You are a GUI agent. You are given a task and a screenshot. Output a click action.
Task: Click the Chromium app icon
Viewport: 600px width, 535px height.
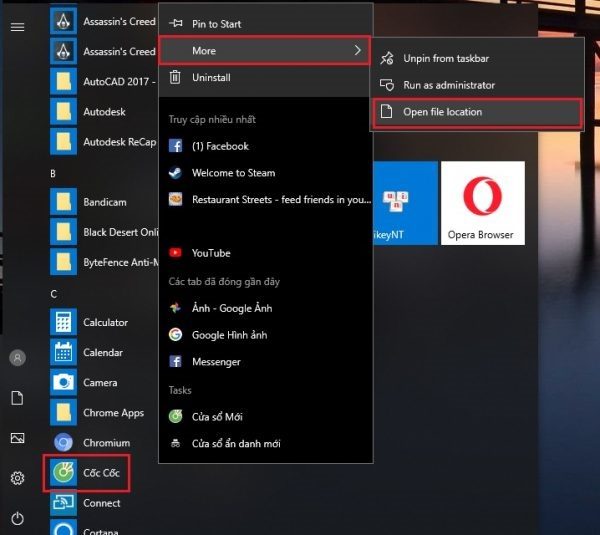[64, 443]
